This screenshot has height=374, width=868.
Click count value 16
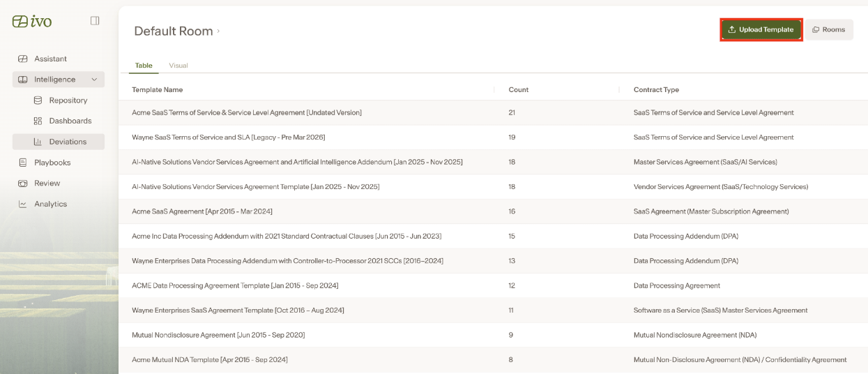click(512, 211)
